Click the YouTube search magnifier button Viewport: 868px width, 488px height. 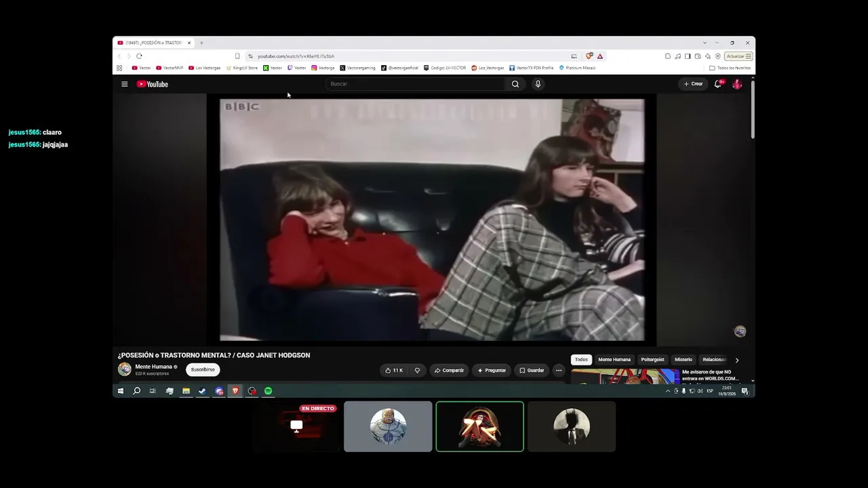tap(515, 84)
